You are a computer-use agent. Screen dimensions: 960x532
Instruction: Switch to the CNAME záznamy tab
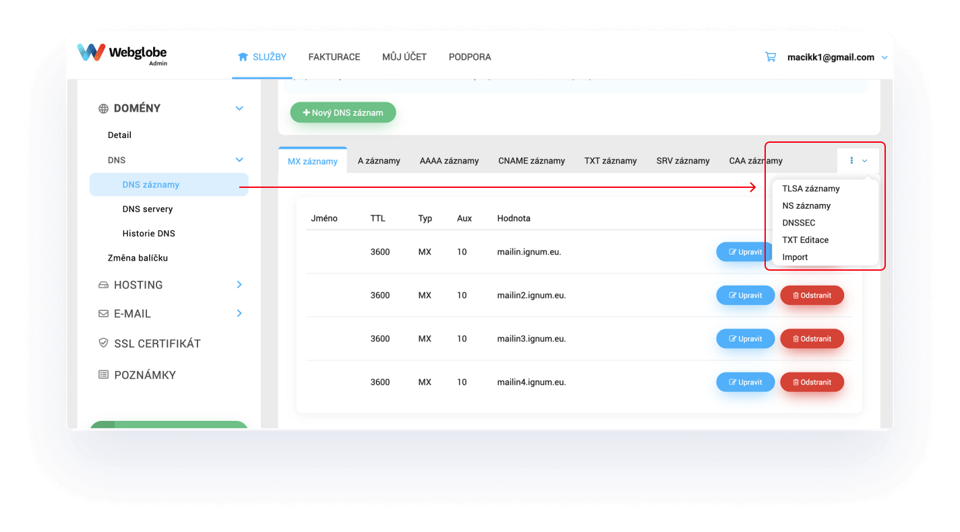[531, 161]
